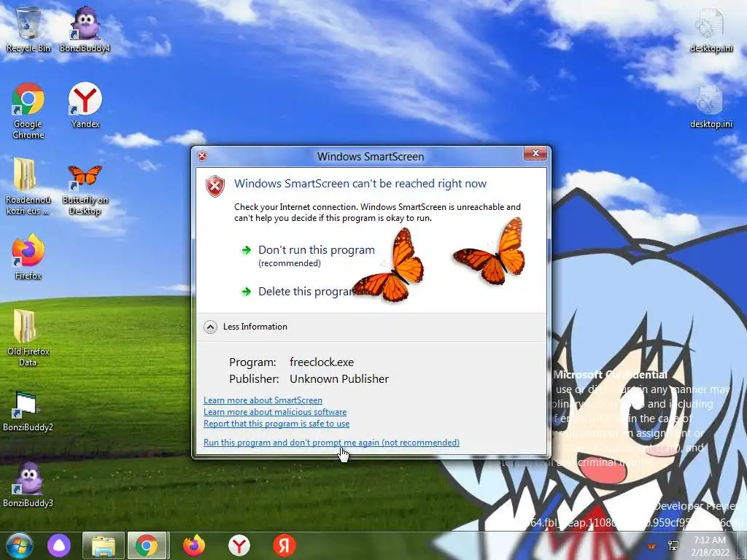Click the butterfly icon in system tray
This screenshot has width=747, height=560.
tap(651, 545)
